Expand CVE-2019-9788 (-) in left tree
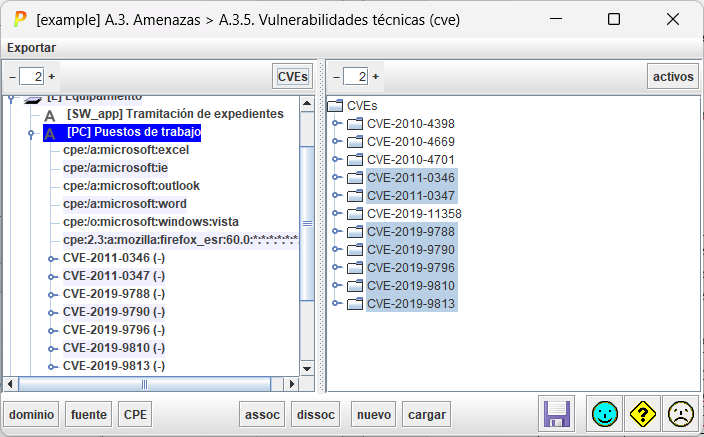 (x=52, y=295)
